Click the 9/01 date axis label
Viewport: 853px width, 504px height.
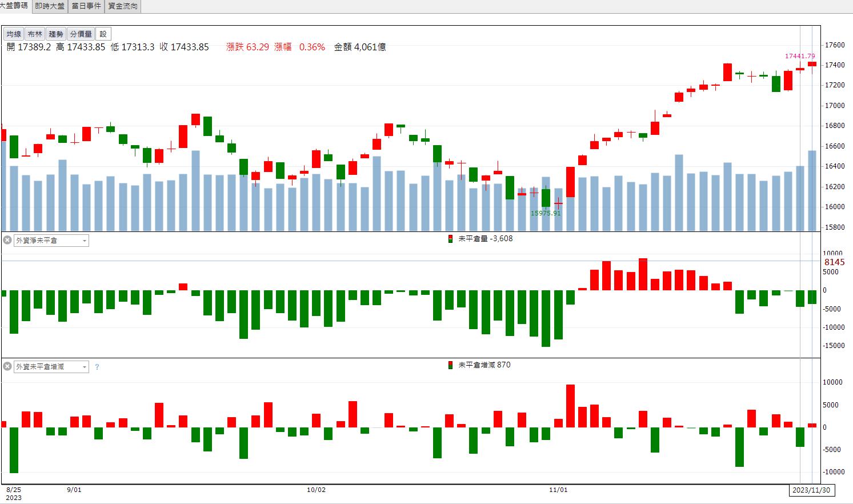74,490
